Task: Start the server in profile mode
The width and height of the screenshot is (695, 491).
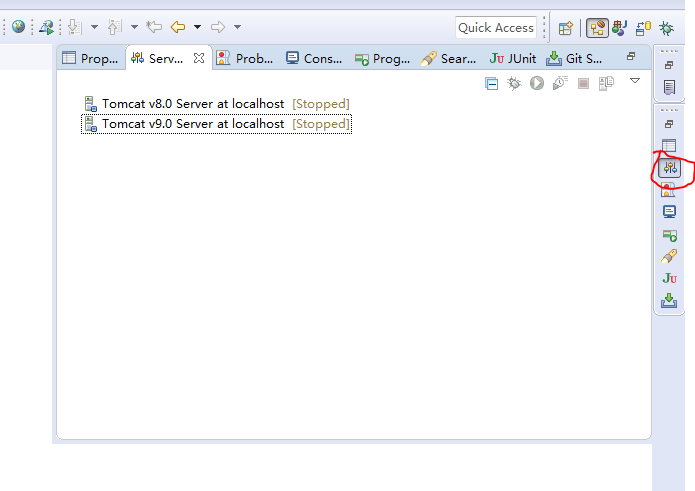Action: (560, 83)
